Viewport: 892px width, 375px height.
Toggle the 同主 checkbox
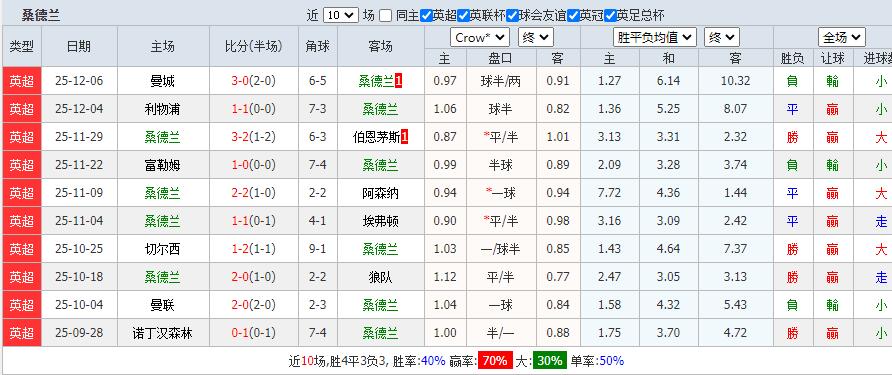386,15
